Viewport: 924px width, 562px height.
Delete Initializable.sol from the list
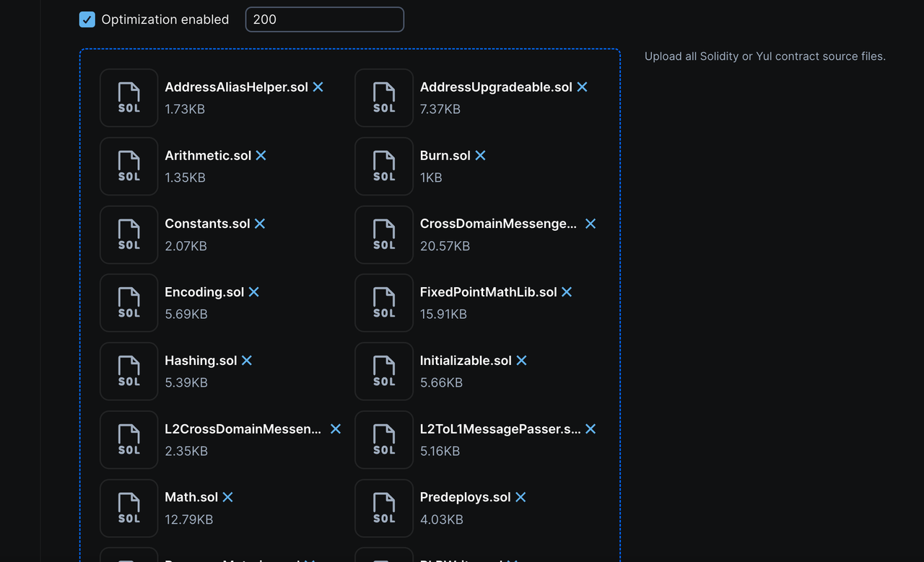(x=521, y=361)
